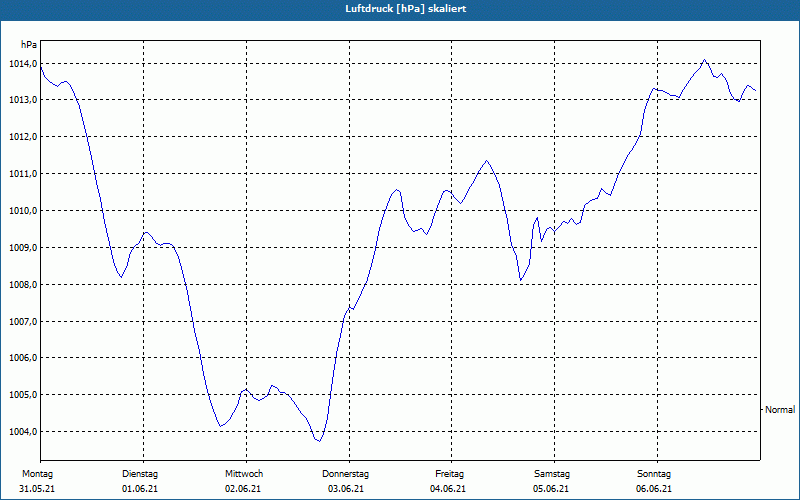Viewport: 800px width, 500px height.
Task: Click the 'Normal' marker label
Action: pos(780,410)
